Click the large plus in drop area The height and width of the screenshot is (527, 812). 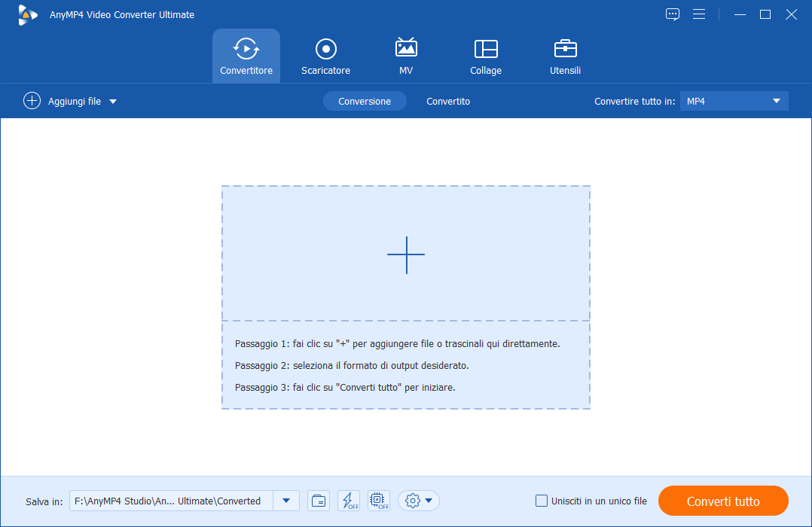coord(406,254)
